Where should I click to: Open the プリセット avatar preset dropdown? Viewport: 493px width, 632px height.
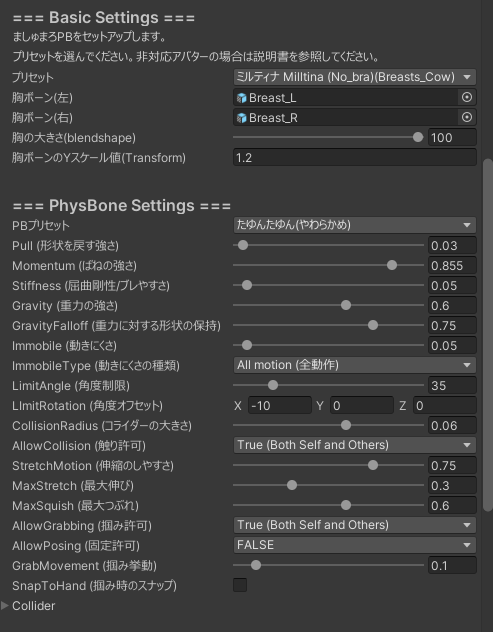point(355,77)
